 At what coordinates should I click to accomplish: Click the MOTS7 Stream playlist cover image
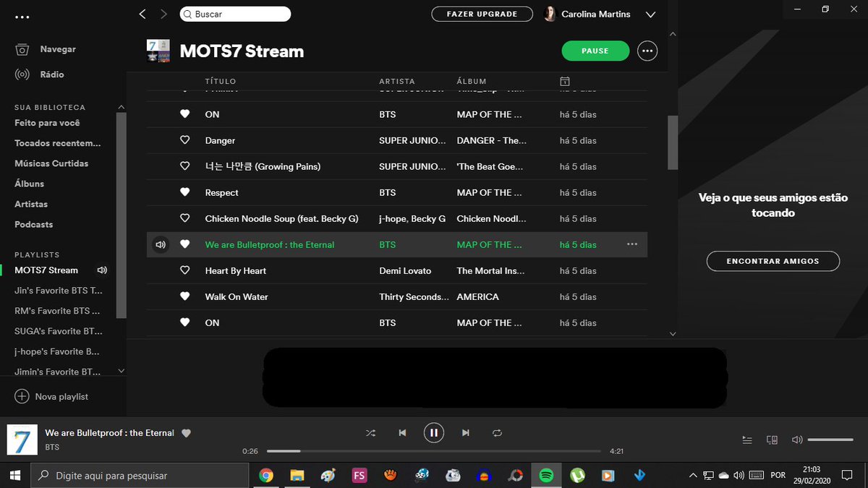tap(158, 51)
